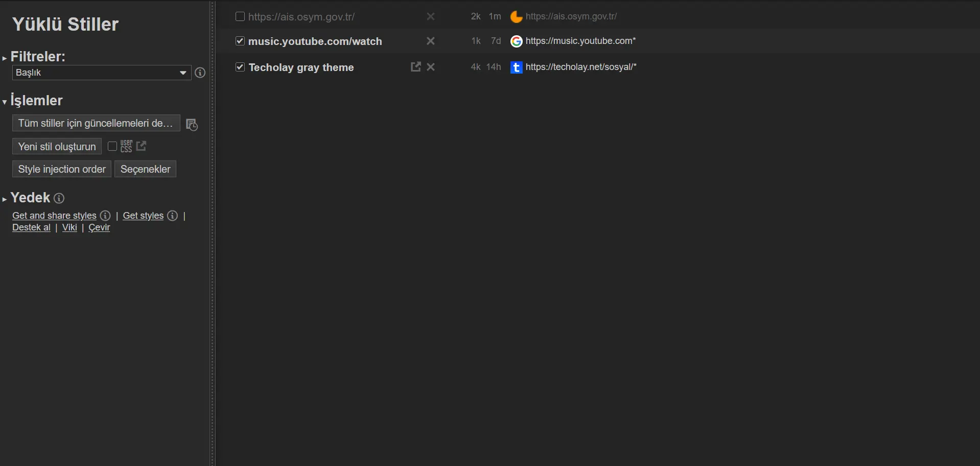Open the music.youtube.com/watch style name
Image resolution: width=980 pixels, height=466 pixels.
[x=315, y=41]
